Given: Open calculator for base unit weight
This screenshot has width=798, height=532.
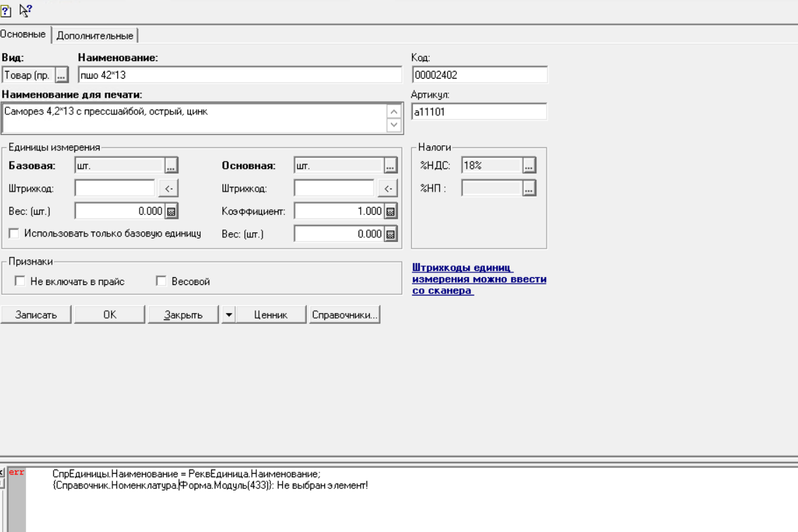Looking at the screenshot, I should click(x=171, y=211).
